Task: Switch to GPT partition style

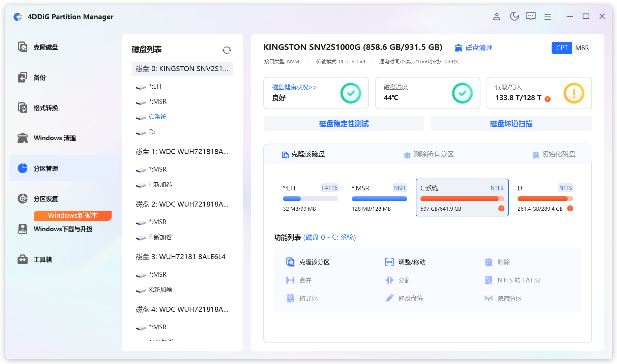Action: pos(562,48)
